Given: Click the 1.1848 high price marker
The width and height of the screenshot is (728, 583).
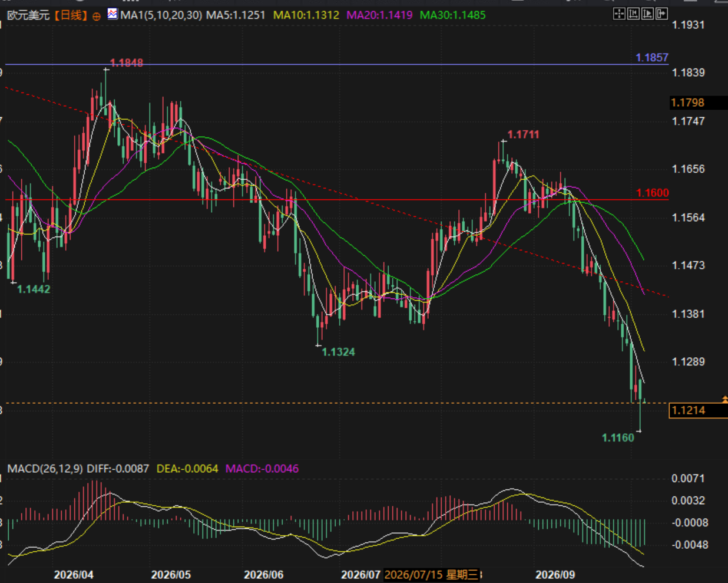Looking at the screenshot, I should 127,62.
